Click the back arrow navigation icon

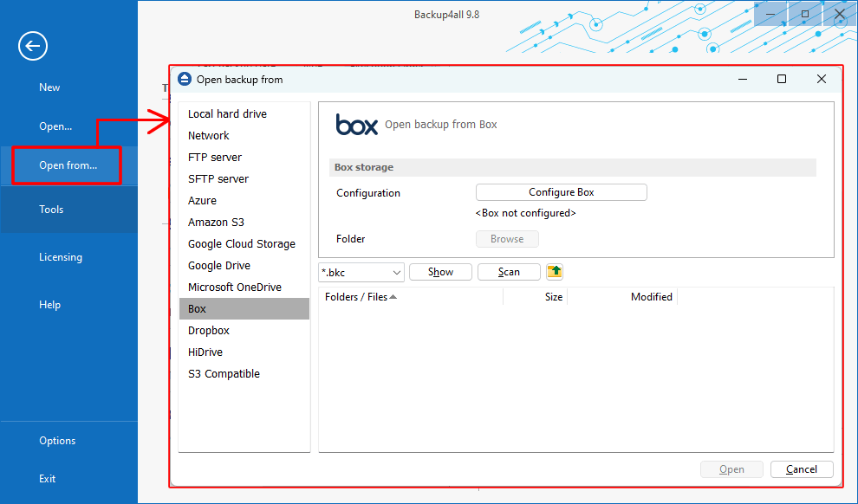[32, 46]
